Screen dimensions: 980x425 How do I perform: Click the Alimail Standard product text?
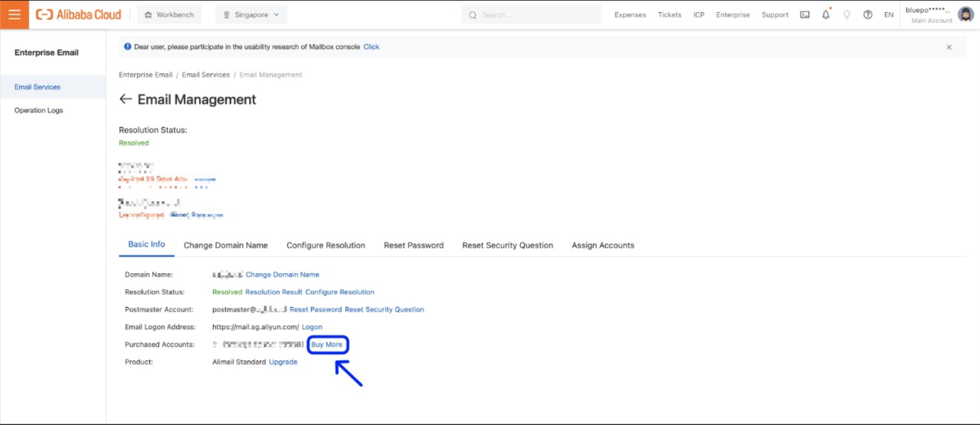[x=239, y=362]
